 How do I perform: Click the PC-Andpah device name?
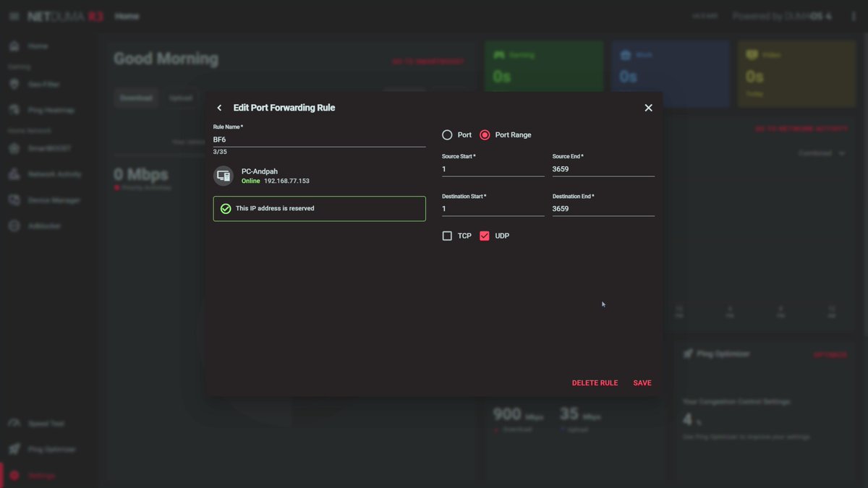260,171
